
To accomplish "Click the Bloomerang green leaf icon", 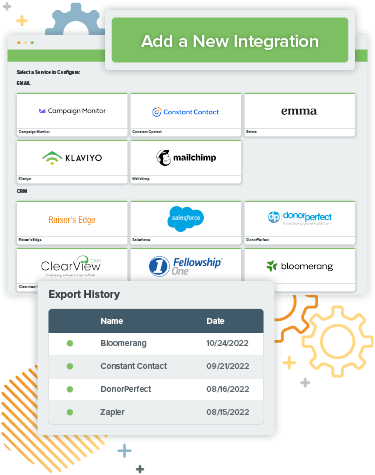I will click(272, 266).
